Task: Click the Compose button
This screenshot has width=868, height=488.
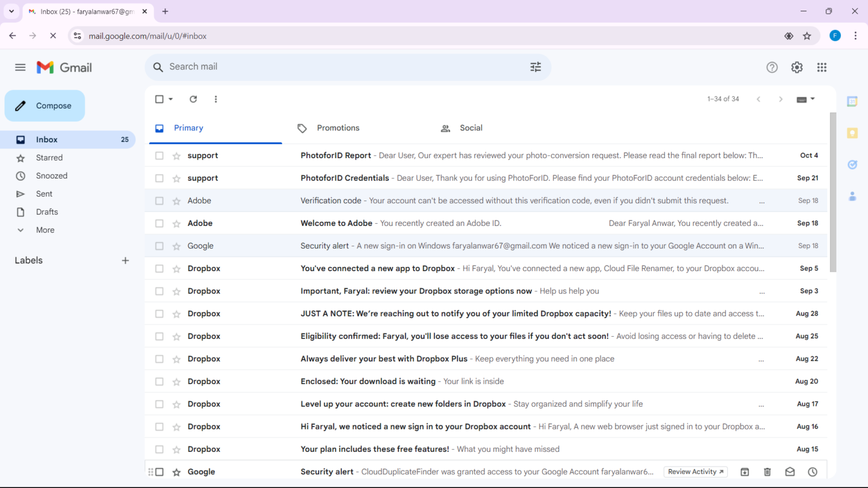Action: pos(45,106)
